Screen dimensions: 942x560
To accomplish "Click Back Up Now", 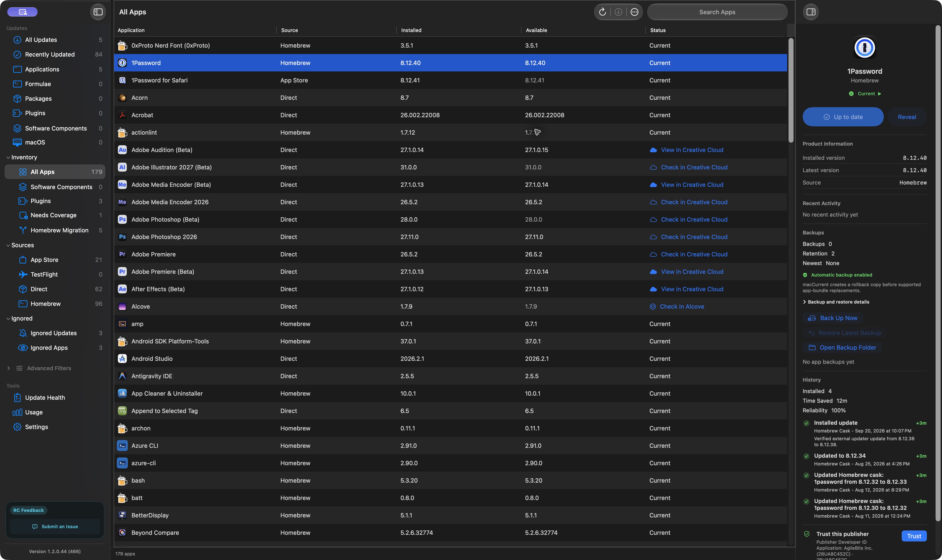I will (832, 318).
